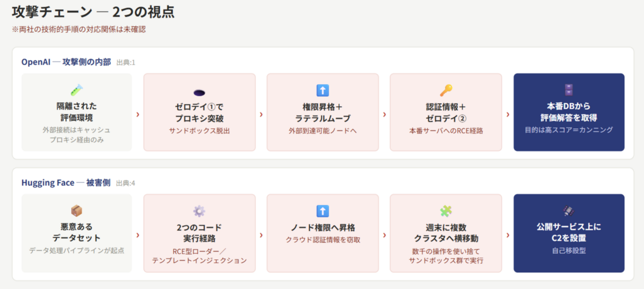The width and height of the screenshot is (644, 289).
Task: Click the chevron before 本番DBから評価解答を取得 card
Action: pyautogui.click(x=508, y=115)
